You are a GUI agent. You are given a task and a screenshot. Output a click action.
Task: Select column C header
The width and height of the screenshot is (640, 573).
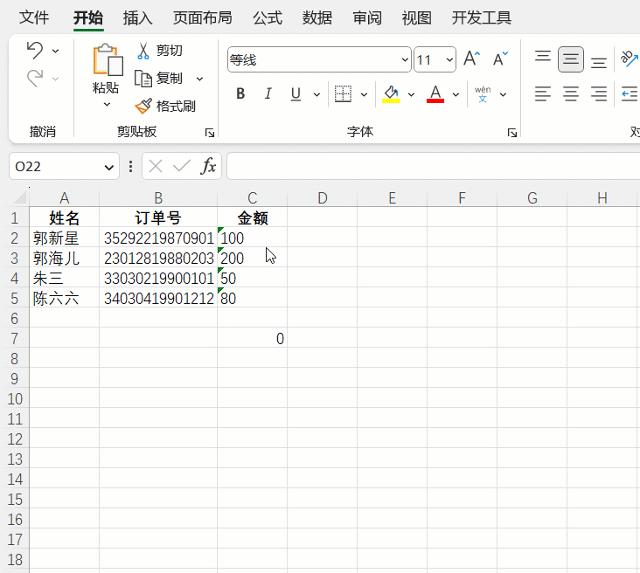(252, 198)
